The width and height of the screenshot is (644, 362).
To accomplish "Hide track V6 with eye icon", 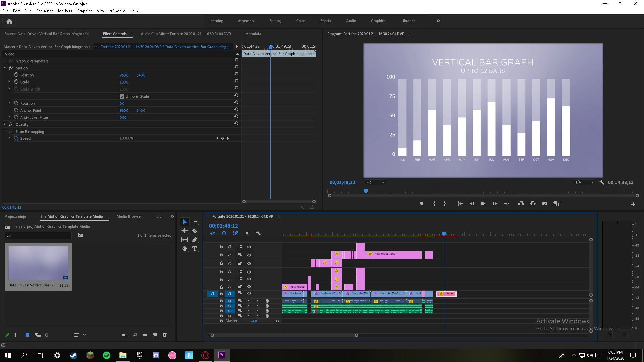I will [x=249, y=255].
